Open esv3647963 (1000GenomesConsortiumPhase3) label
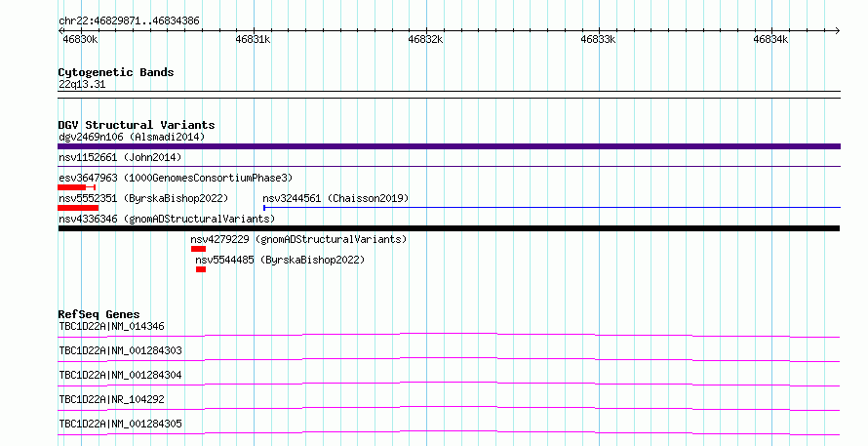 click(x=176, y=178)
